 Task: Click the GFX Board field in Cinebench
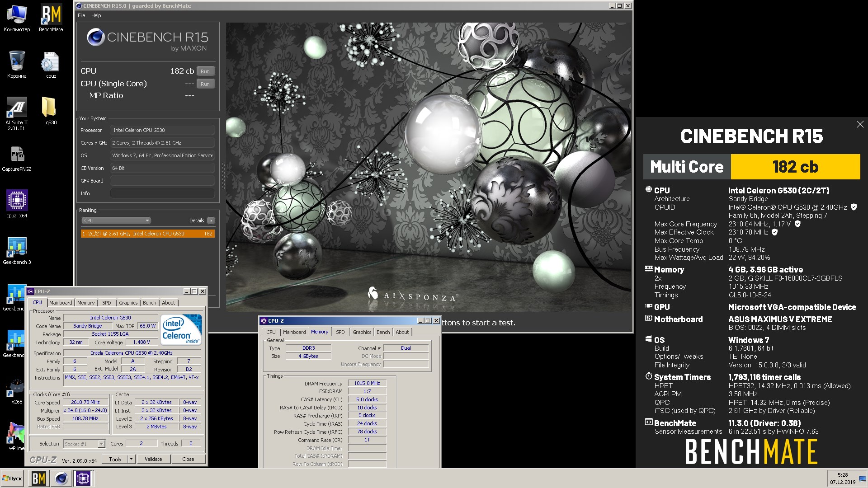coord(162,181)
